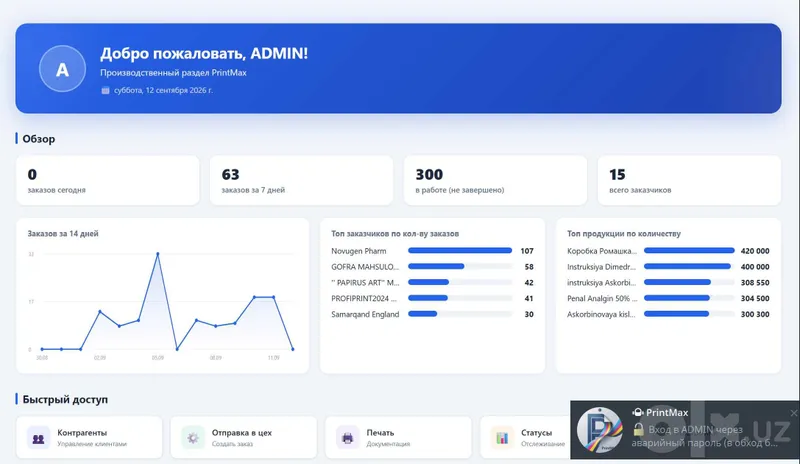Screen dimensions: 800x464
Task: Click the order count 107
Action: (x=527, y=251)
